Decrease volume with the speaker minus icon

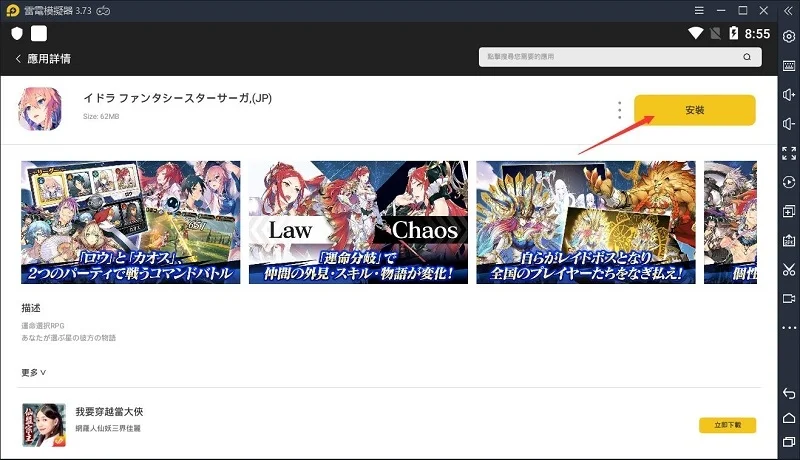[x=789, y=124]
